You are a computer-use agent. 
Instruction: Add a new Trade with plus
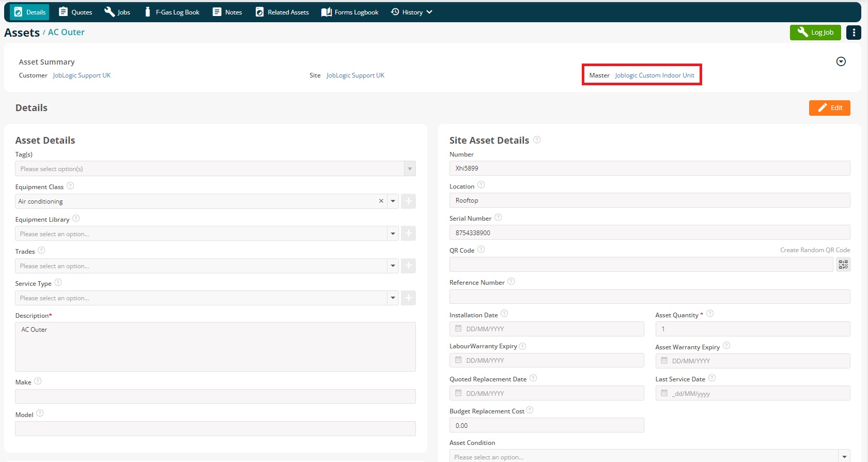tap(408, 266)
